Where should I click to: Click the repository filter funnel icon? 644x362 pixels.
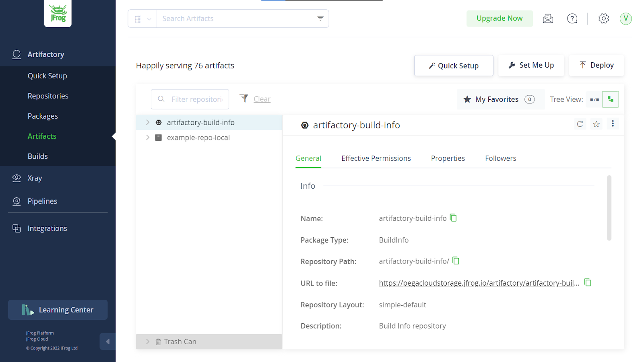[x=244, y=99]
